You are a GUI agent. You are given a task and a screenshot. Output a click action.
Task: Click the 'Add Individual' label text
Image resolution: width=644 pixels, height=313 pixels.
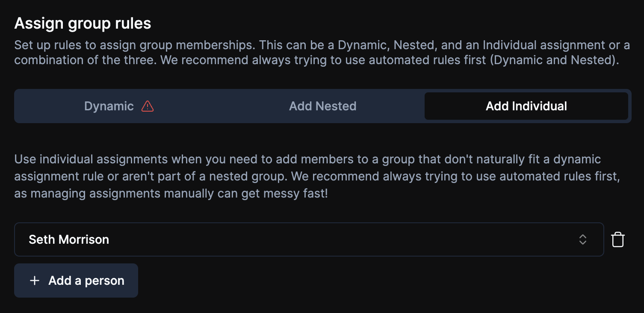526,106
